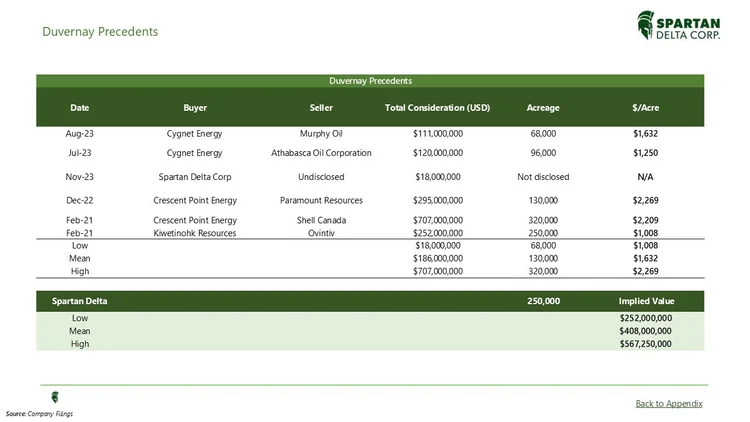Select the $186,000,000 mean consideration value

pyautogui.click(x=438, y=258)
